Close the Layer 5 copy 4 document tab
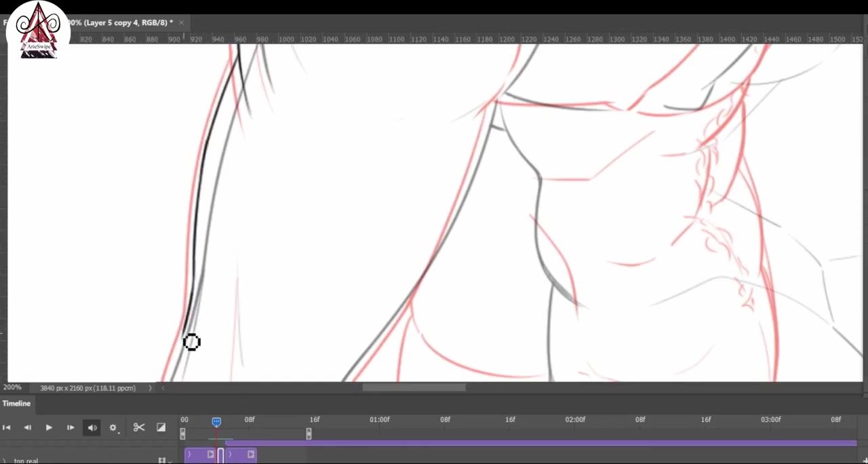868x464 pixels. tap(181, 22)
